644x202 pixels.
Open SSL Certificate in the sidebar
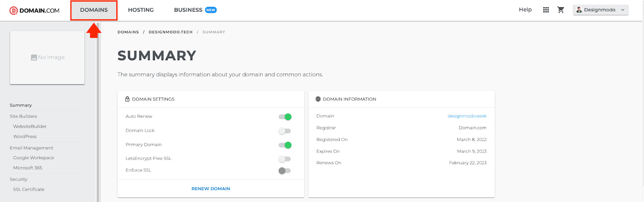(29, 190)
